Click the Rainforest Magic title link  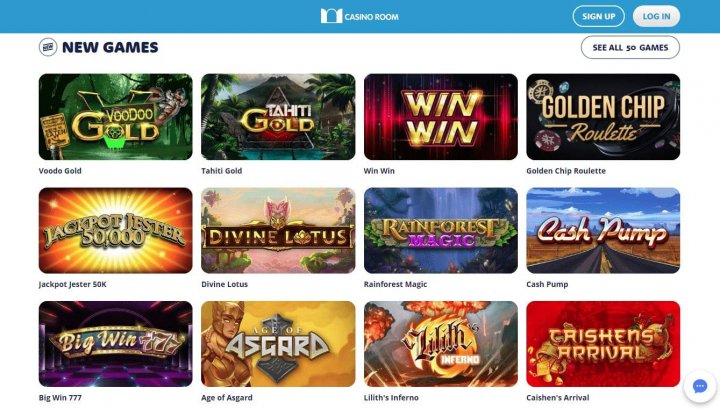coord(395,284)
